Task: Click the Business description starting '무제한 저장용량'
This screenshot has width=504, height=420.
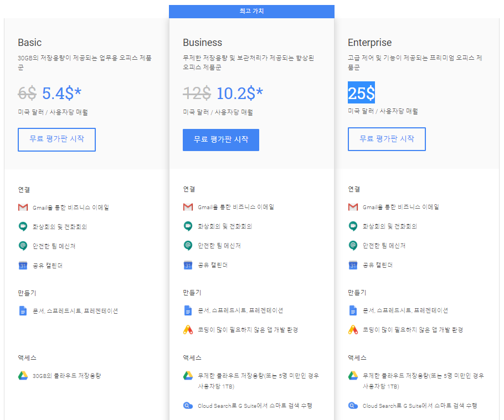Action: coord(249,63)
